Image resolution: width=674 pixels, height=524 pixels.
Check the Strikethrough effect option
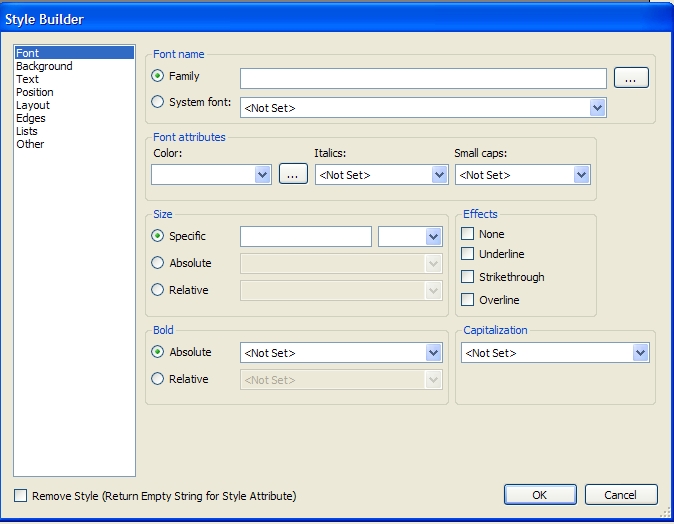pos(467,277)
